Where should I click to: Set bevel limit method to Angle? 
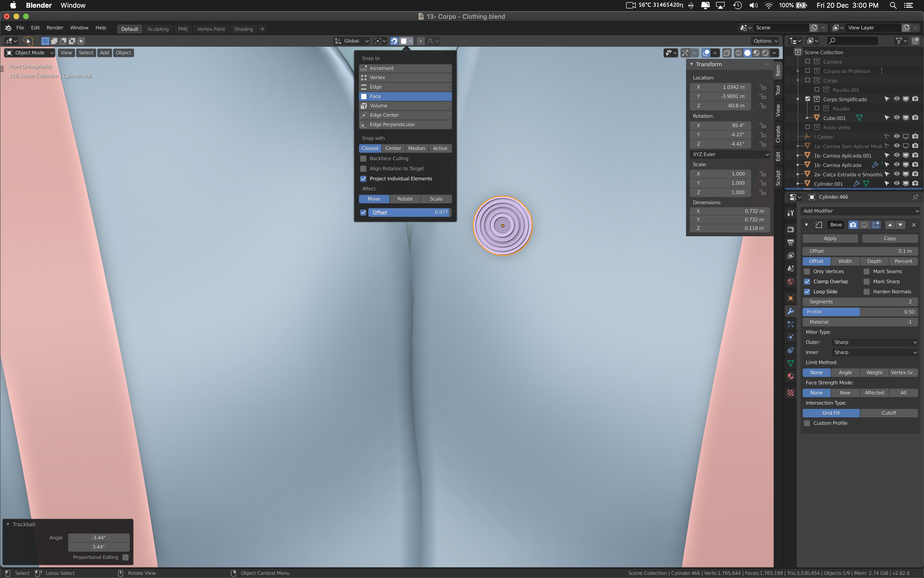click(x=845, y=373)
